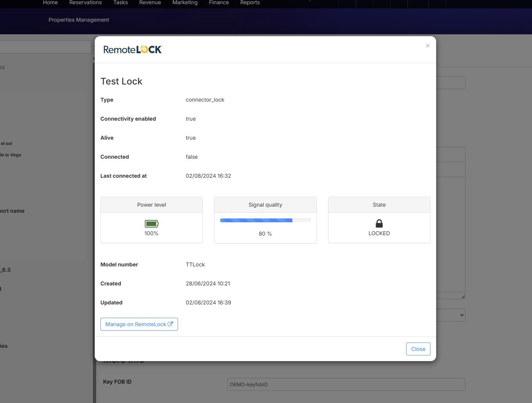Click the Signal quality progress bar
This screenshot has height=403, width=532.
point(265,220)
